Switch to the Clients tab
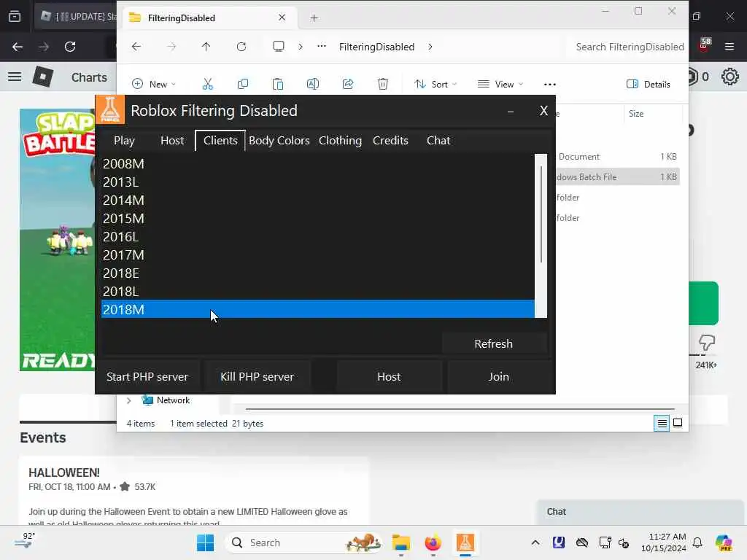This screenshot has height=560, width=747. pos(220,141)
